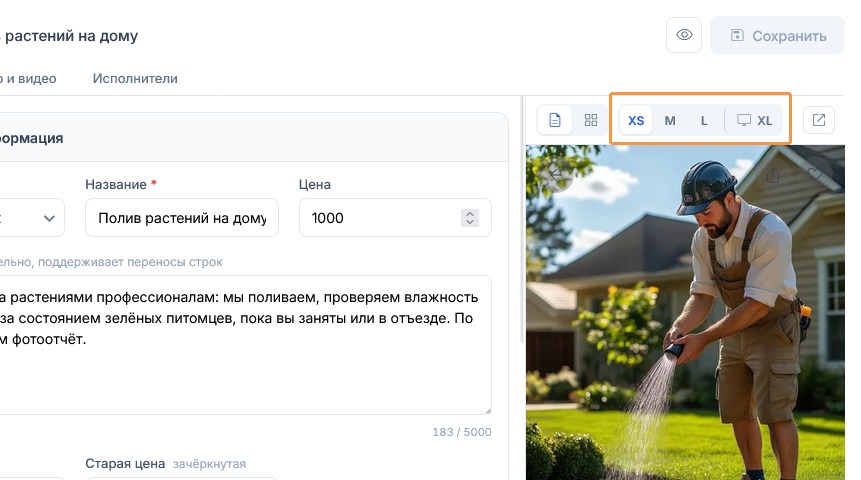Click share icon on preview image

pyautogui.click(x=773, y=175)
